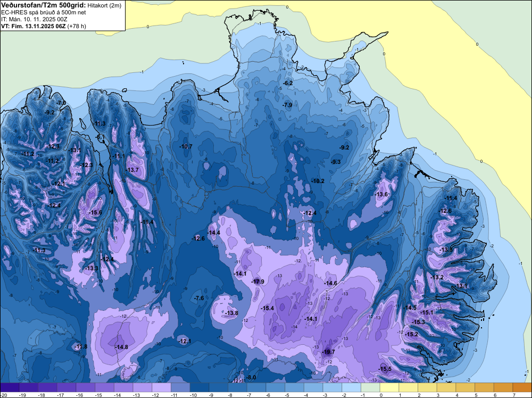
Task: Pick legend swatch between -10 and -9
Action: (199, 387)
